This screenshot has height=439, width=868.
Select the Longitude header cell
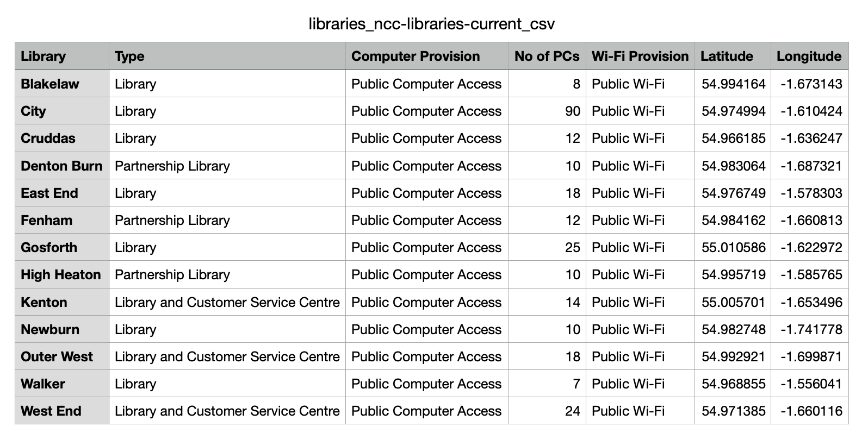(x=809, y=56)
